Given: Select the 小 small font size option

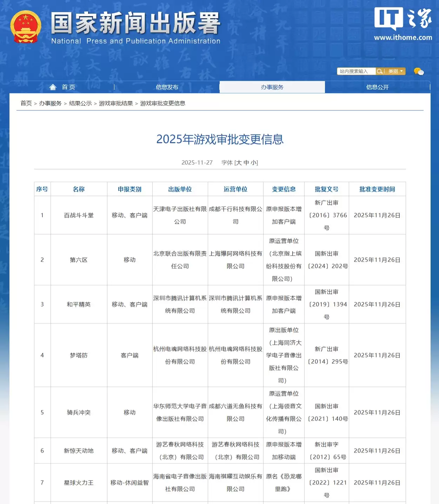Looking at the screenshot, I should point(254,162).
